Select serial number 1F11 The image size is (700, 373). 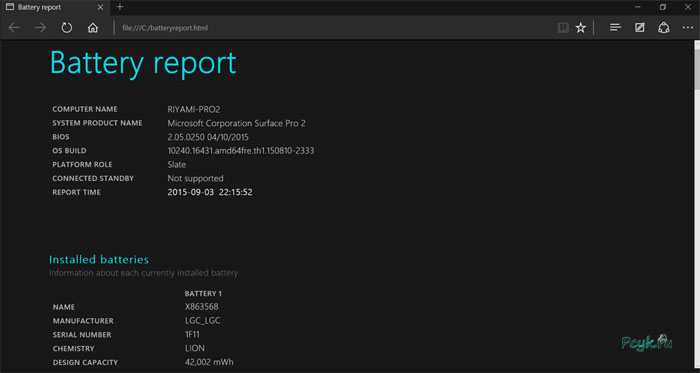click(192, 335)
